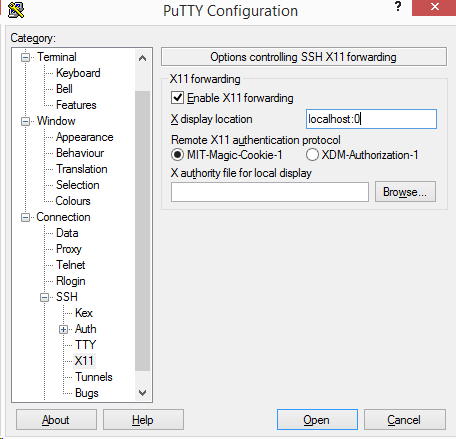Collapse the Window tree node
456x439 pixels.
click(x=25, y=122)
